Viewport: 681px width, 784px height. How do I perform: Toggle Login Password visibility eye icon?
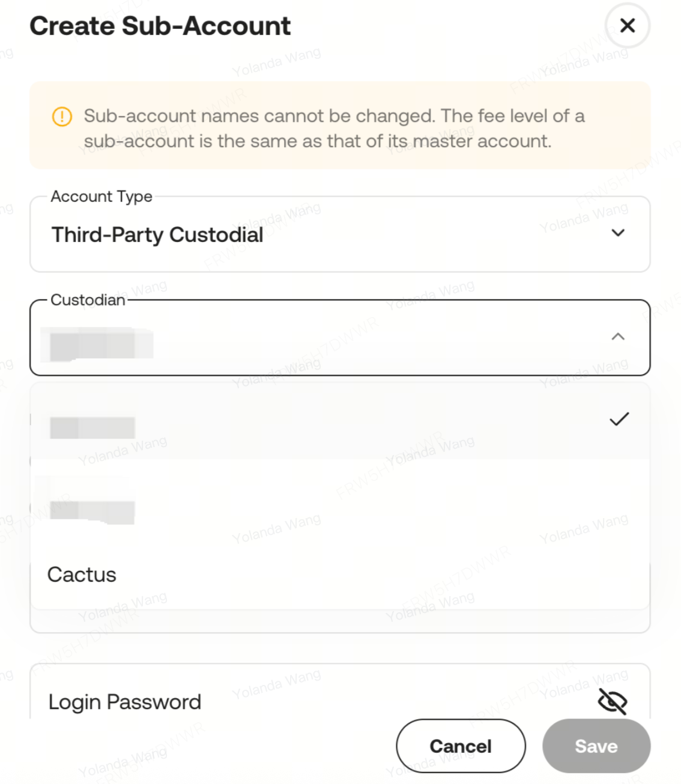tap(612, 701)
